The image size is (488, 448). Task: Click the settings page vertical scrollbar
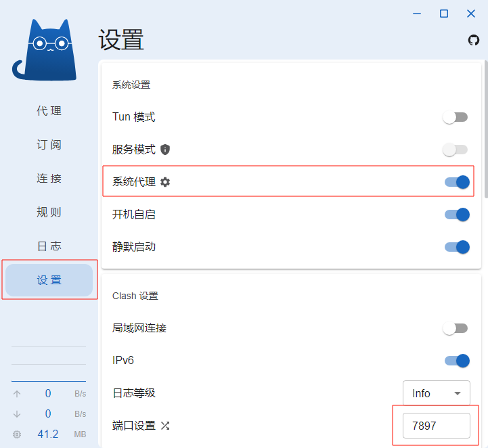click(x=486, y=129)
